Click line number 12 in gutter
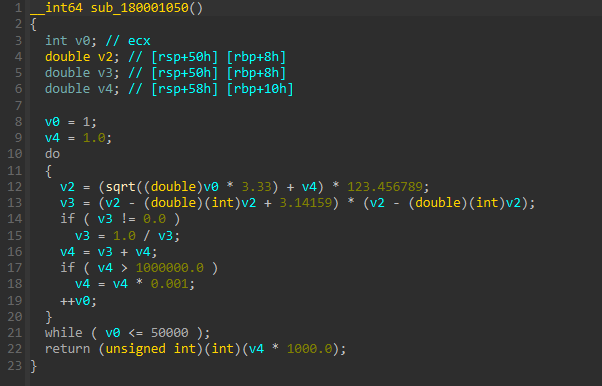The height and width of the screenshot is (386, 602). coord(15,187)
